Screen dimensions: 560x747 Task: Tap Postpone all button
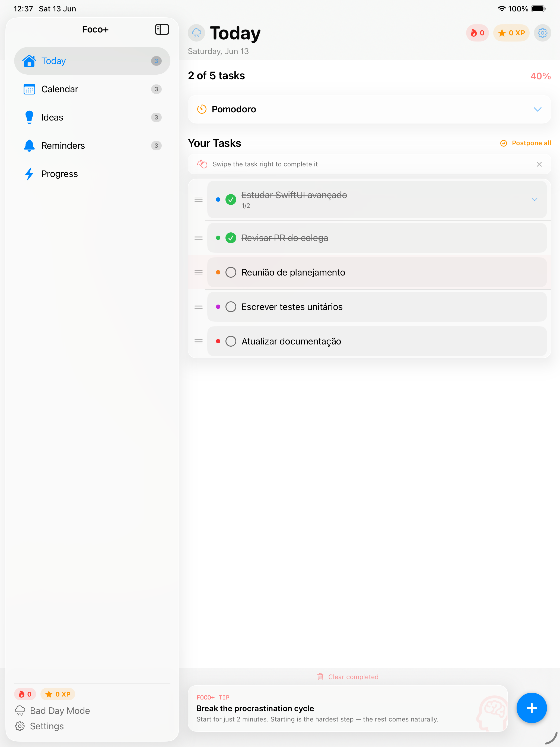[526, 143]
